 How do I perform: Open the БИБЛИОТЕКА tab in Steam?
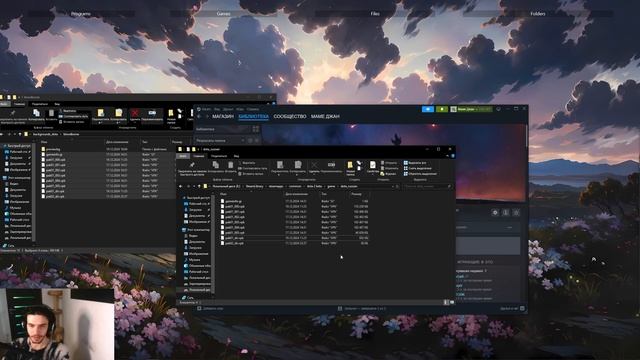click(x=253, y=116)
